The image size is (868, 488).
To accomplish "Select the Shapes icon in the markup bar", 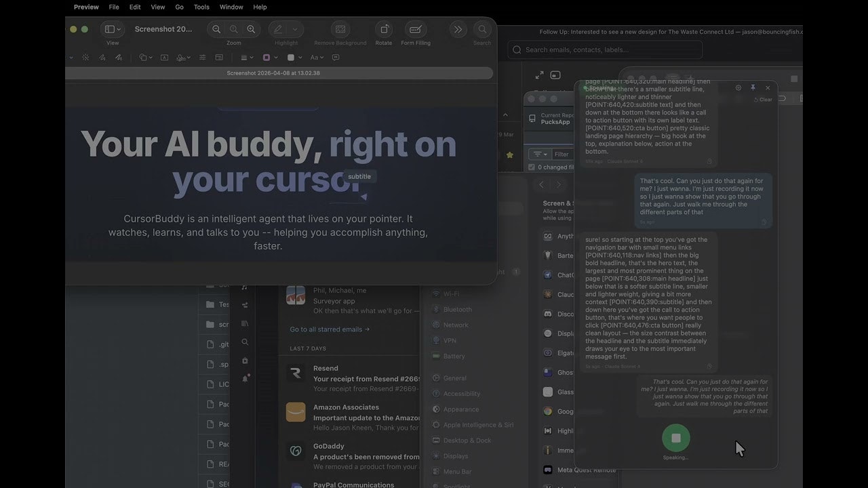I will pos(143,58).
